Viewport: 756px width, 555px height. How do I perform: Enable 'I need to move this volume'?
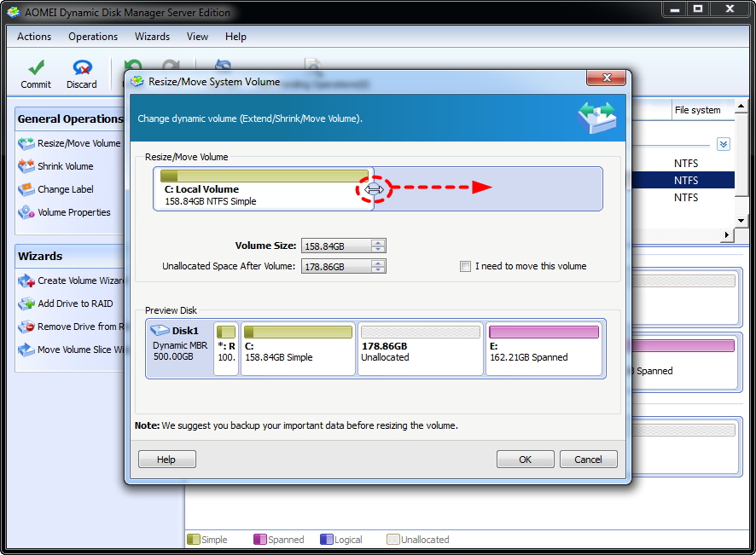click(465, 267)
